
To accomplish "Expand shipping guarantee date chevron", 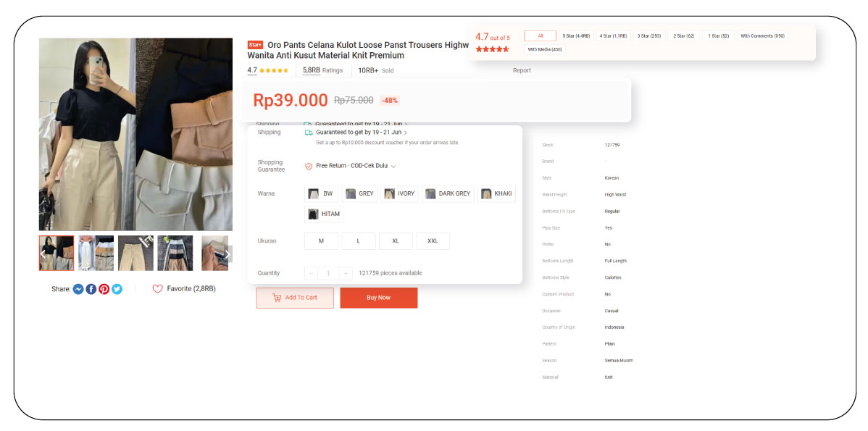I will pyautogui.click(x=406, y=133).
